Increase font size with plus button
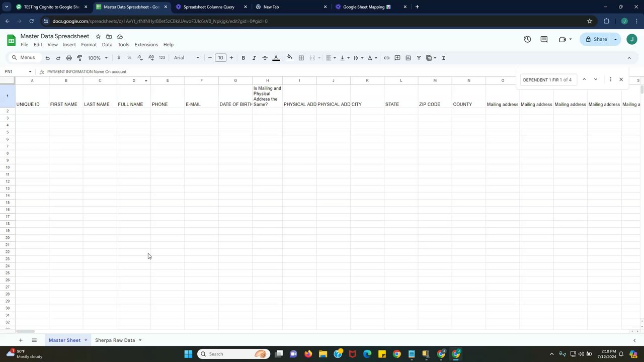The image size is (644, 362). tap(231, 58)
